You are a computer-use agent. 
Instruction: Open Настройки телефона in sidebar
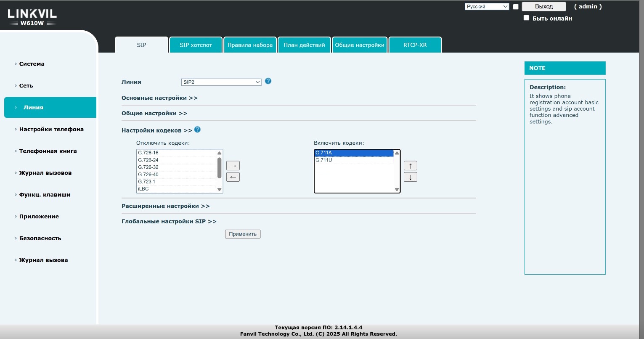[x=51, y=129]
